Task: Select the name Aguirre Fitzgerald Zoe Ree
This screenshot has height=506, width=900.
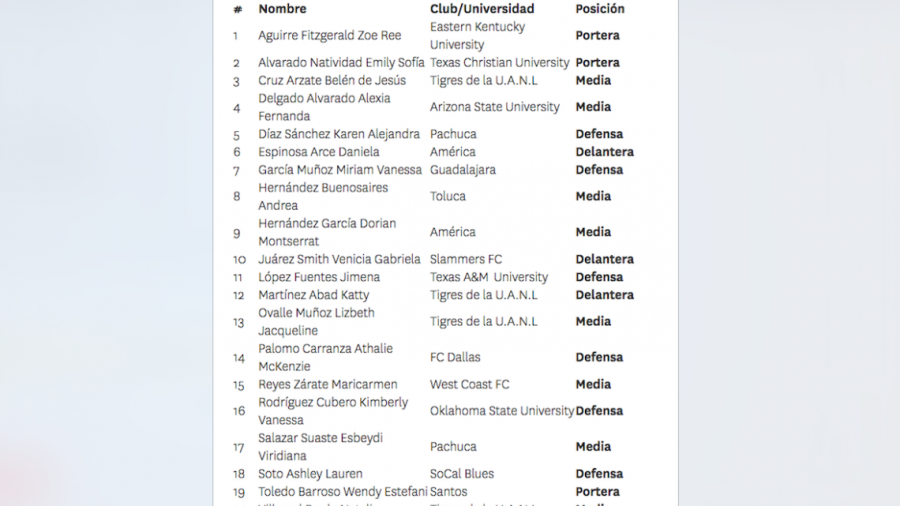Action: pos(330,36)
